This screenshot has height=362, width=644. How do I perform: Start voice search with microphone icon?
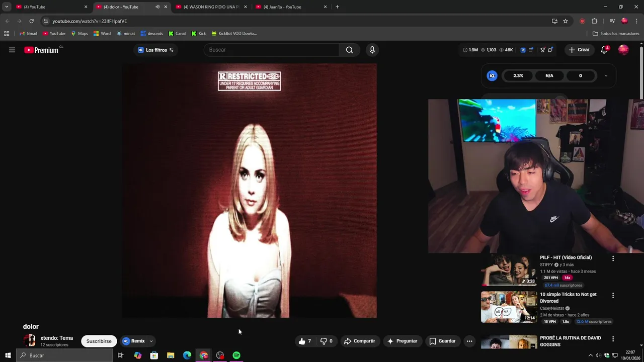coord(372,50)
